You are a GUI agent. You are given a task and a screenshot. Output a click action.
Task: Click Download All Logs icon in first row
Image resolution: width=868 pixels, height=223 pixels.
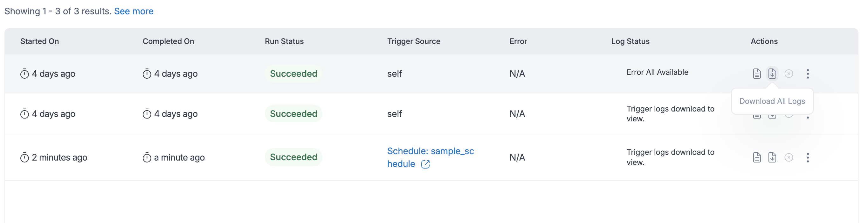click(x=772, y=74)
